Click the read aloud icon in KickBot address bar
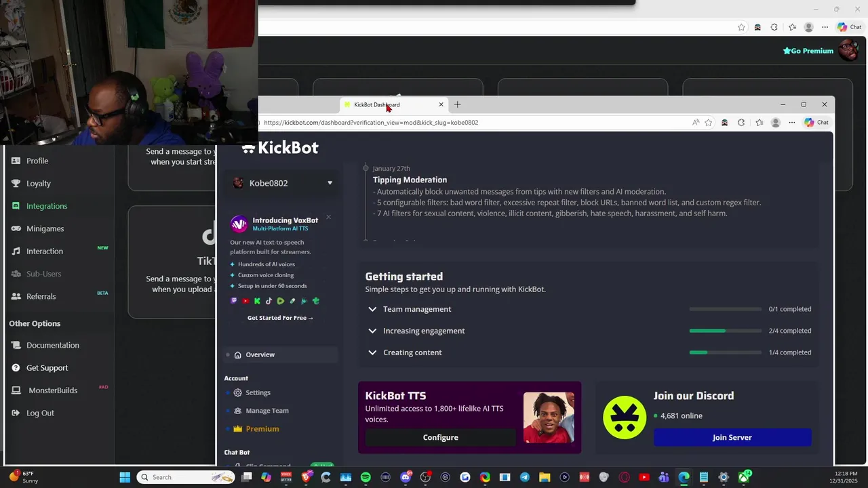This screenshot has width=868, height=488. [x=695, y=123]
